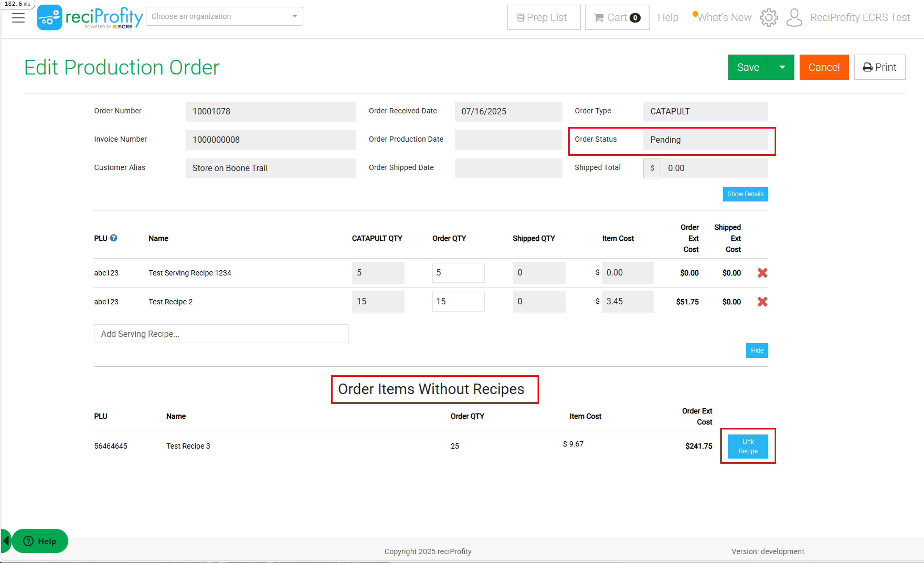924x563 pixels.
Task: Click Order Ext Cost $241.75
Action: 699,446
